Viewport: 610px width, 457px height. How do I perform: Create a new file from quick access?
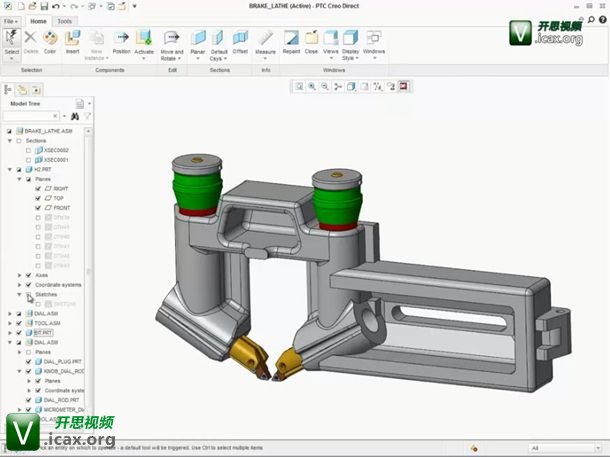coord(21,6)
